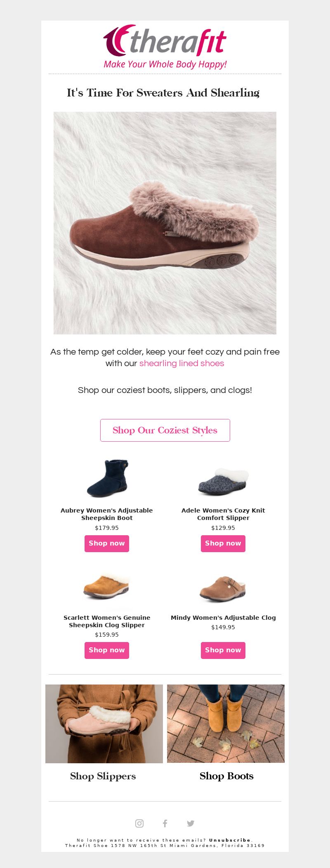Click the pink slipper held in hands photo
Image resolution: width=330 pixels, height=868 pixels.
104,724
